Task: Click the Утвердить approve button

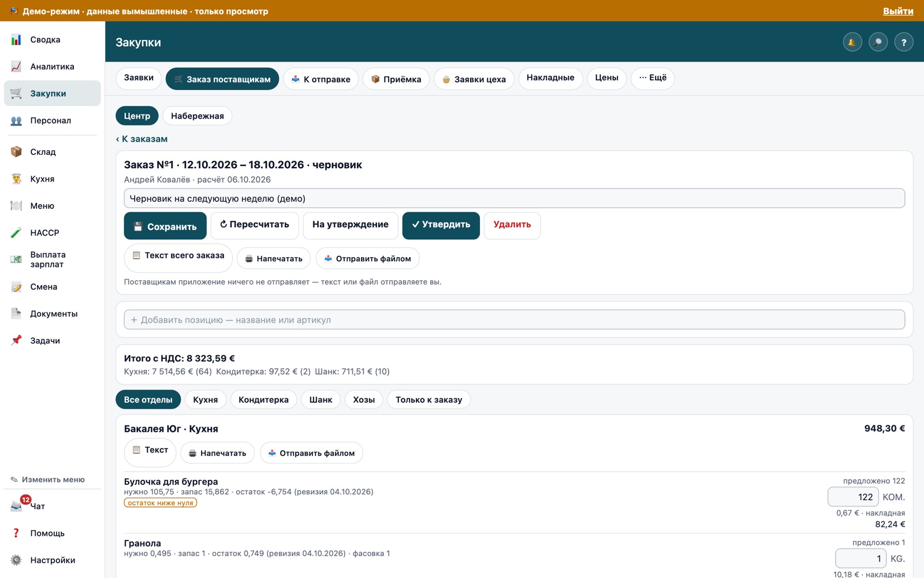Action: pyautogui.click(x=441, y=225)
